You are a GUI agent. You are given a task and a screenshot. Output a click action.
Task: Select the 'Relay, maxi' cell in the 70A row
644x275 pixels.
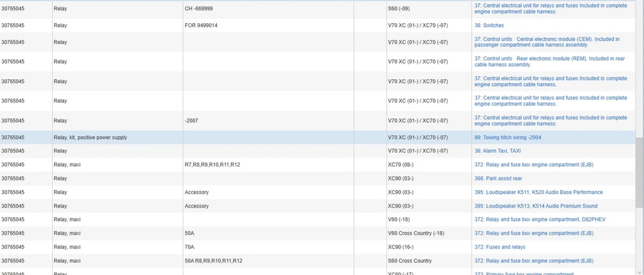click(118, 247)
